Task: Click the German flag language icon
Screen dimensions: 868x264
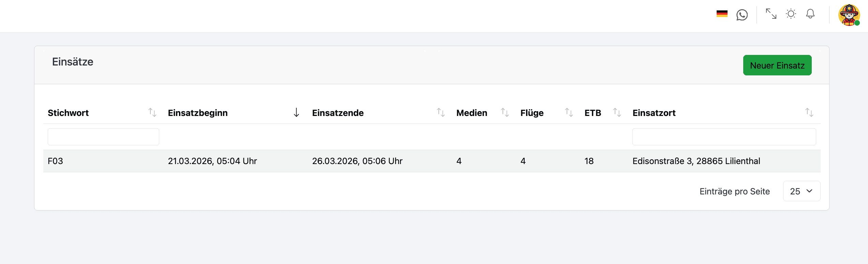Action: pos(722,14)
